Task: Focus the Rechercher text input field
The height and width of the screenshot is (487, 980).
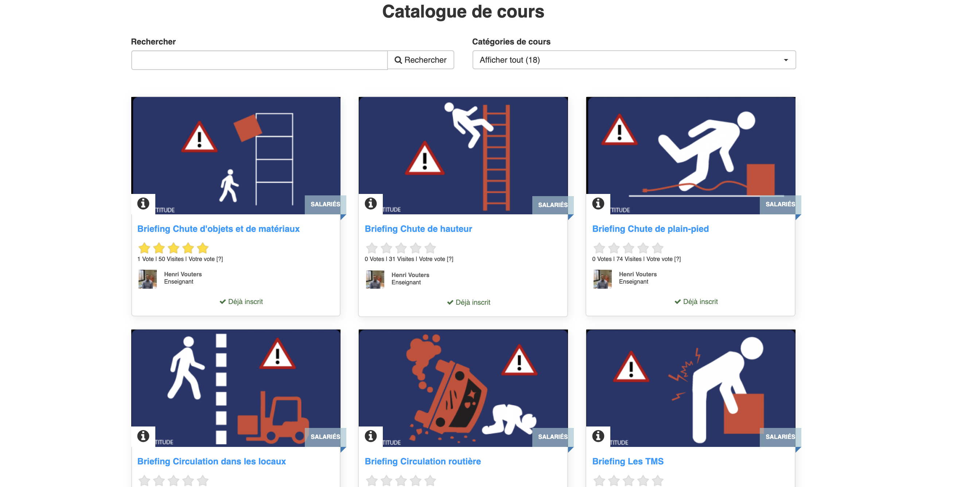Action: (x=260, y=60)
